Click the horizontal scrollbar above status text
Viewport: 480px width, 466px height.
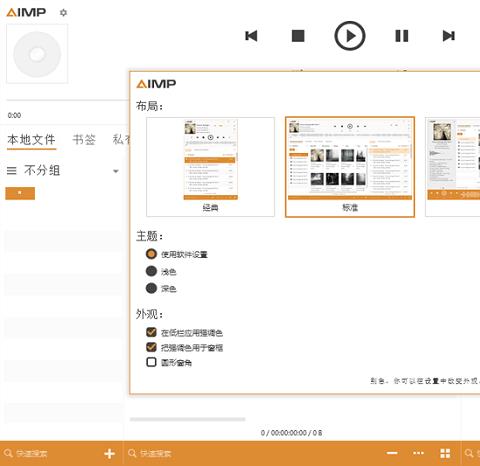coord(188,419)
